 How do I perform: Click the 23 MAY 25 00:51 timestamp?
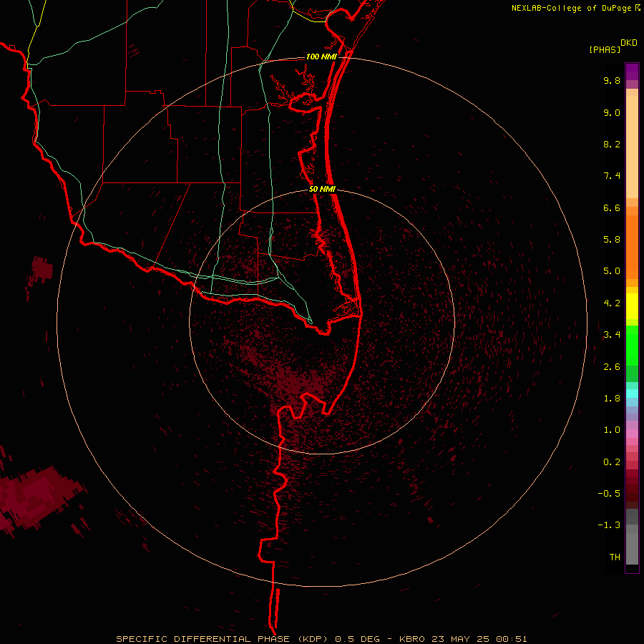coord(479,639)
